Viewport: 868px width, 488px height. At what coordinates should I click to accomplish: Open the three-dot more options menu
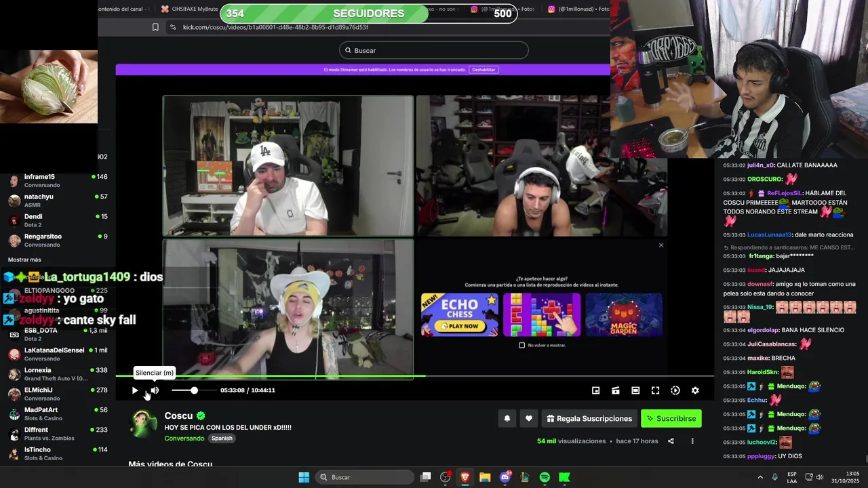point(692,441)
